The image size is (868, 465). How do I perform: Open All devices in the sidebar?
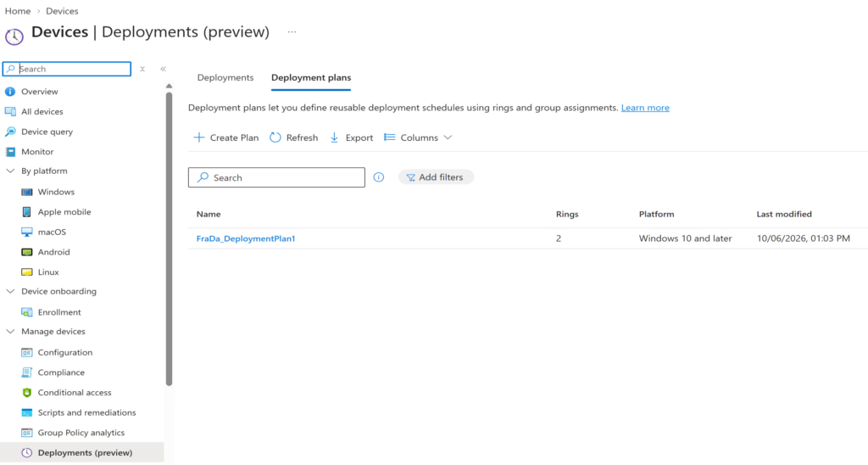coord(42,111)
